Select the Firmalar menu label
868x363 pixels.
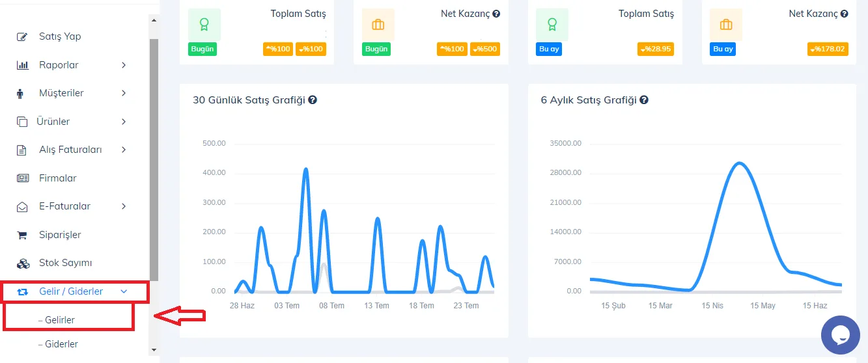[58, 178]
